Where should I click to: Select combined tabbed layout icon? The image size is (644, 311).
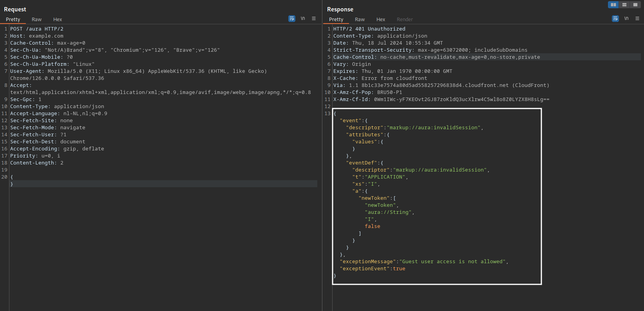pos(635,5)
